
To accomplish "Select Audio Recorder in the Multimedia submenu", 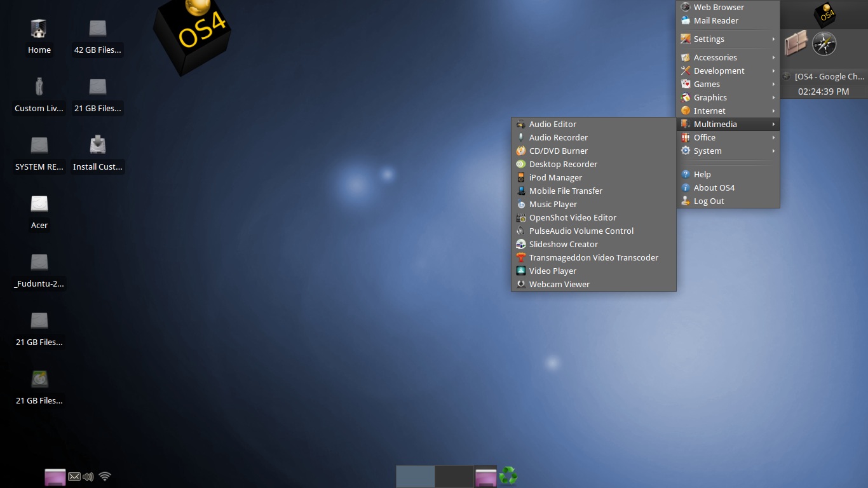I will point(593,138).
